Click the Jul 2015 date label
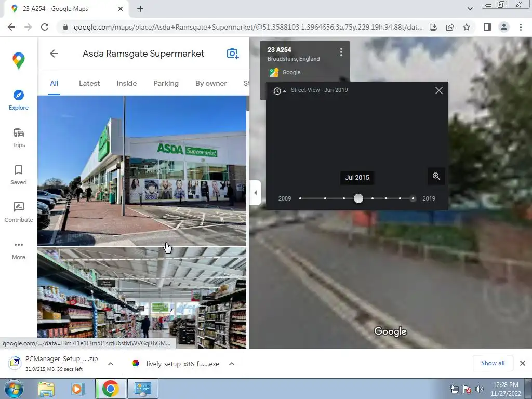532x399 pixels. 357,178
